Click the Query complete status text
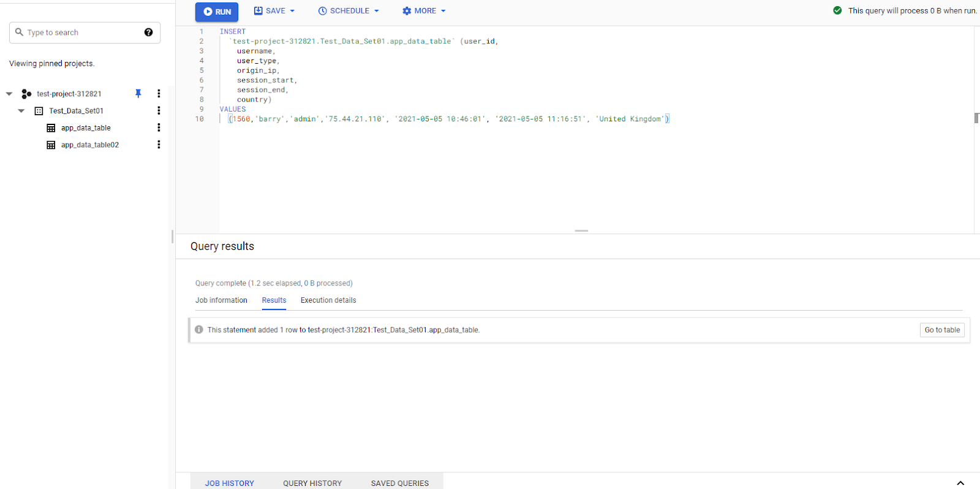980x489 pixels. 274,283
